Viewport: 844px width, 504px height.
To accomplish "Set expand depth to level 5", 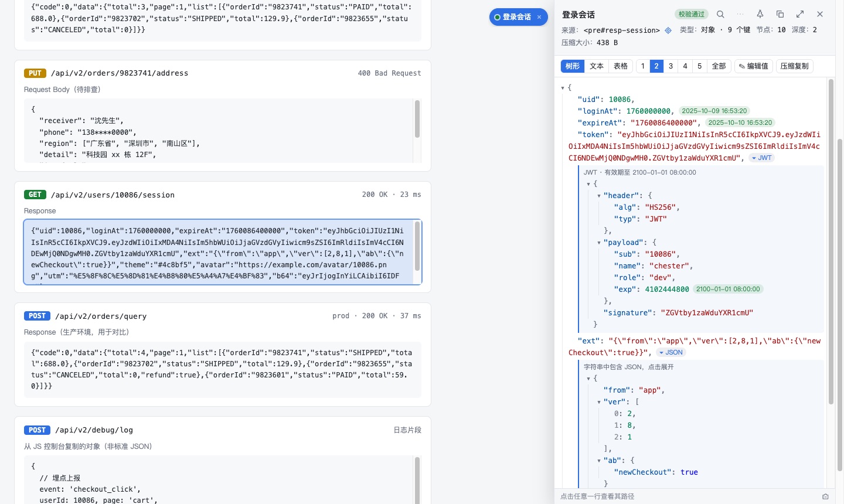I will (699, 66).
